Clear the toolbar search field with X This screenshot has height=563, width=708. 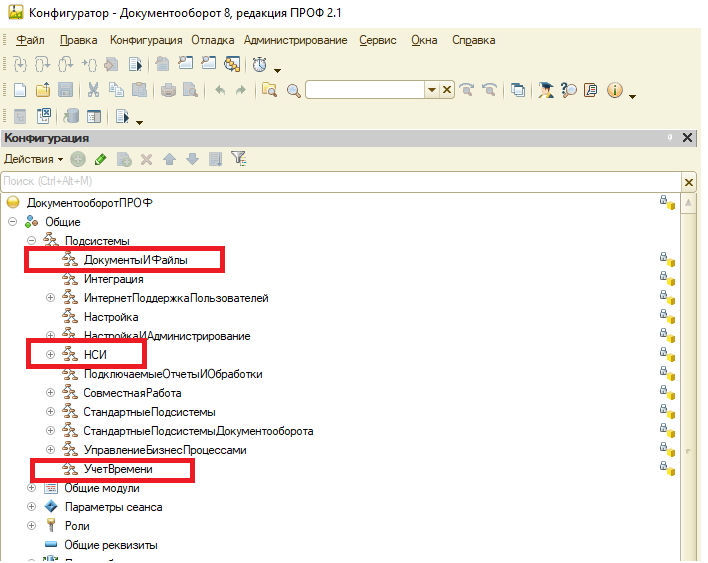click(x=447, y=90)
